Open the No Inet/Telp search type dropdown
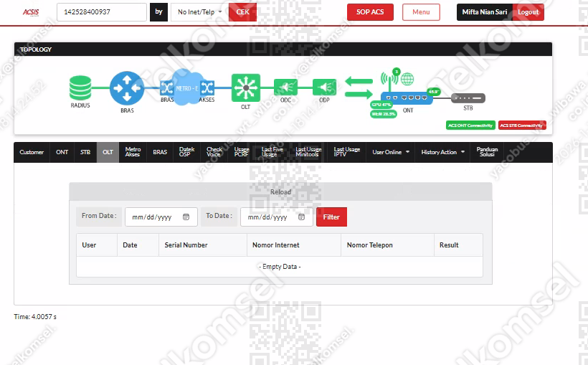Viewport: 588px width, 365px height. [199, 12]
